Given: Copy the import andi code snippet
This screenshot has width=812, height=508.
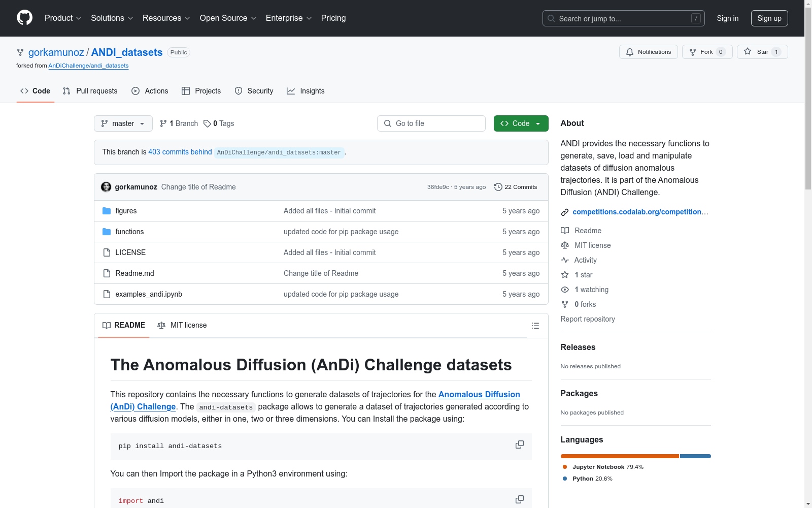Looking at the screenshot, I should click(520, 499).
